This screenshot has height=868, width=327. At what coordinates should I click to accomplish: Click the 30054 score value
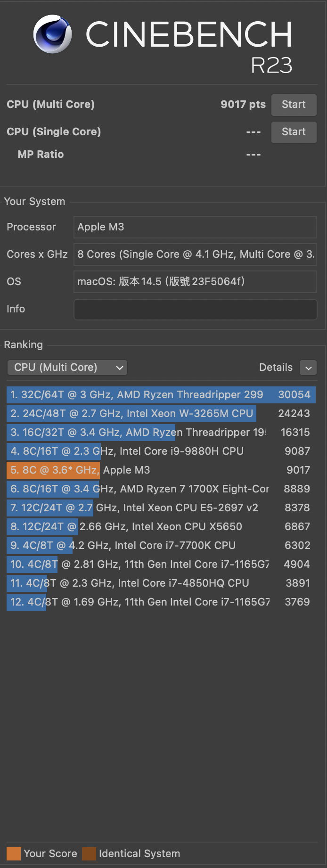[294, 395]
